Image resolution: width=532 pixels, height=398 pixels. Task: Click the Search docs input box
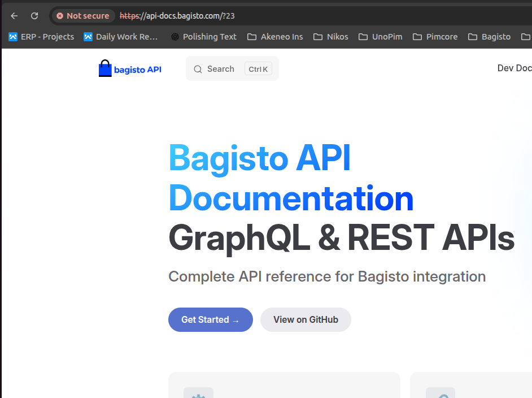(220, 69)
